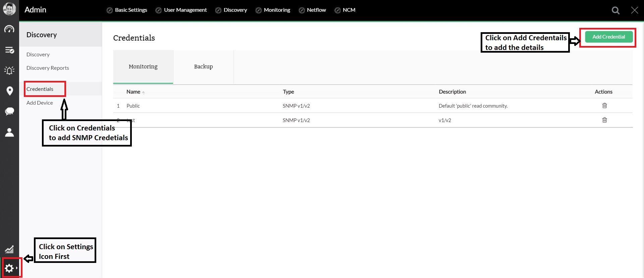Open the Netflow menu in top bar
This screenshot has height=278, width=644.
(x=312, y=10)
